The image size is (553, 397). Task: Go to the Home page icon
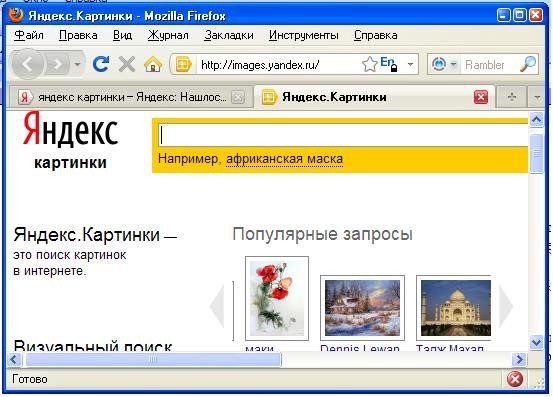point(153,65)
